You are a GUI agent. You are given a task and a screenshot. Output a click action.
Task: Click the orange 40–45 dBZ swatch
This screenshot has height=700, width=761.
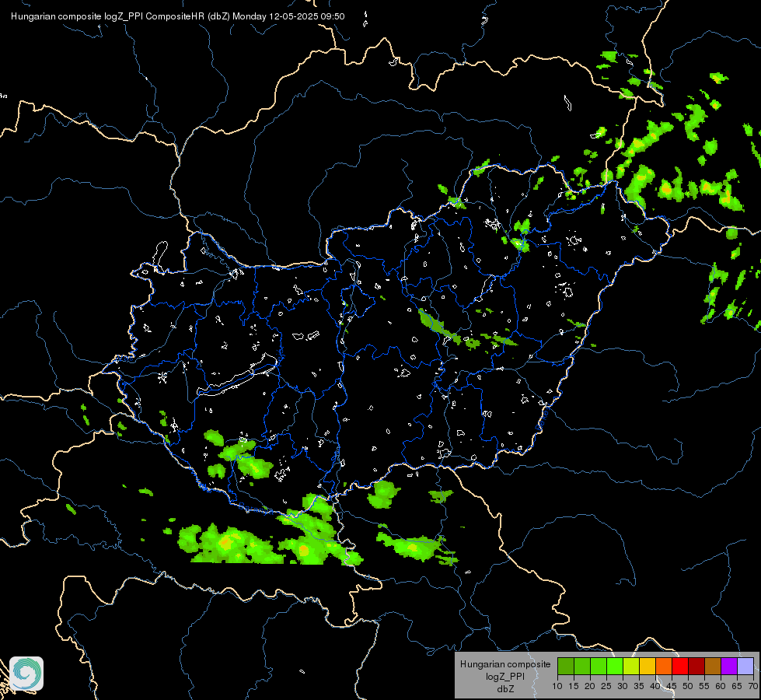(664, 667)
